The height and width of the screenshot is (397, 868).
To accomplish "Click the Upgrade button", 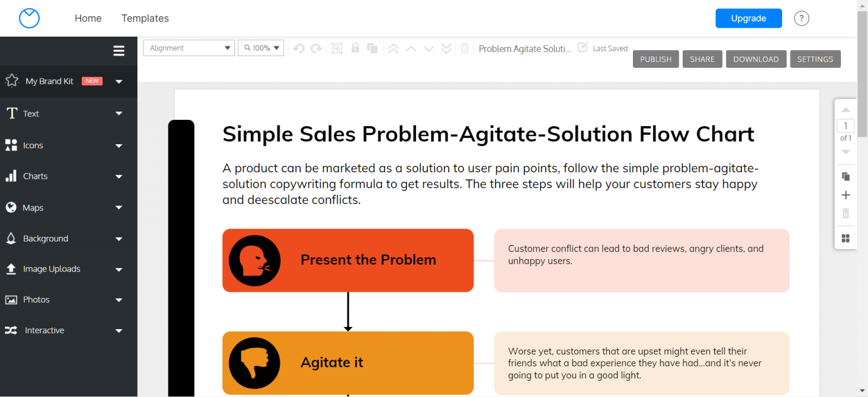I will tap(748, 18).
